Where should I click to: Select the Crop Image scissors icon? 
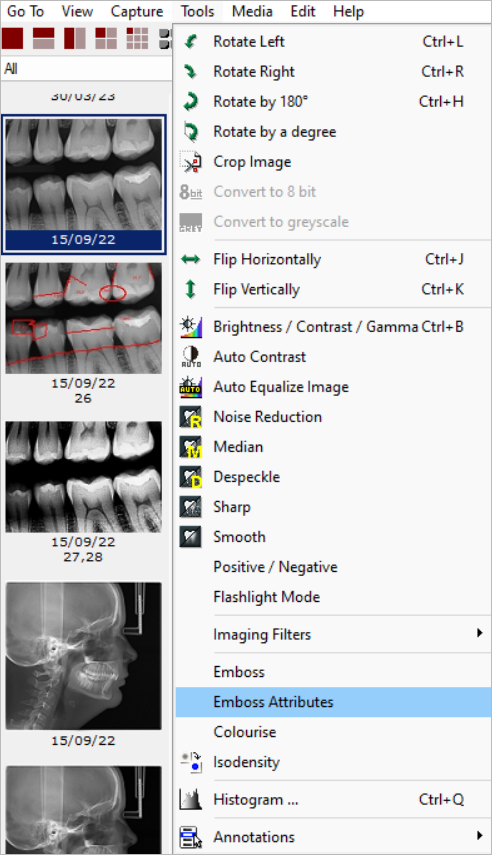[190, 162]
